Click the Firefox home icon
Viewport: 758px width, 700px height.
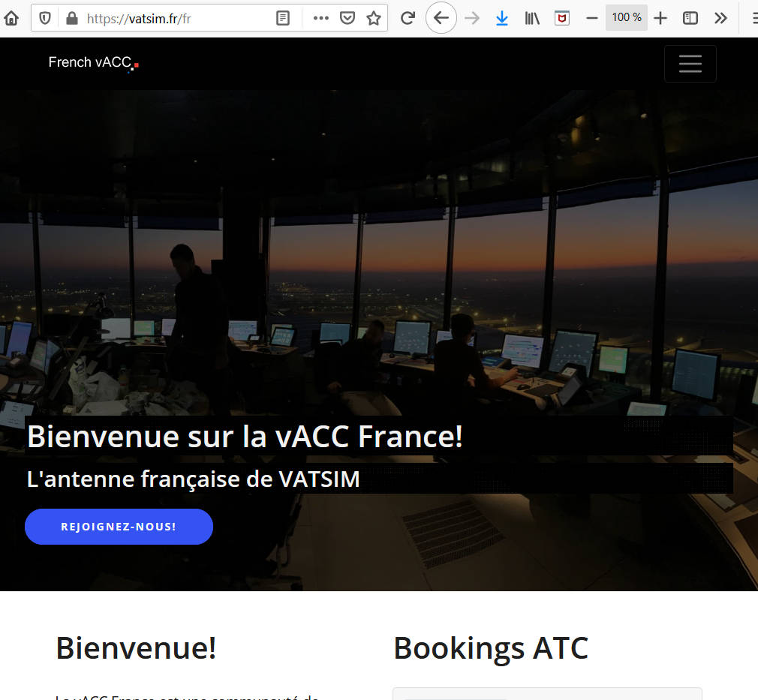tap(11, 18)
